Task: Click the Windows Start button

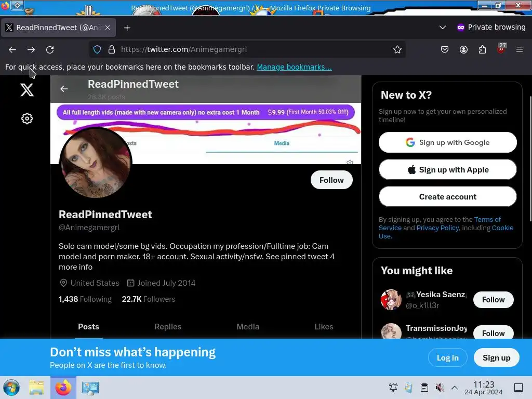Action: coord(11,388)
